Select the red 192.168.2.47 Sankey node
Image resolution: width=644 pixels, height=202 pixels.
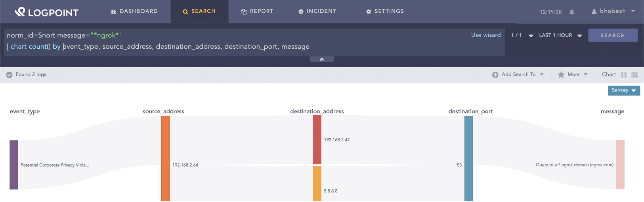coord(317,140)
